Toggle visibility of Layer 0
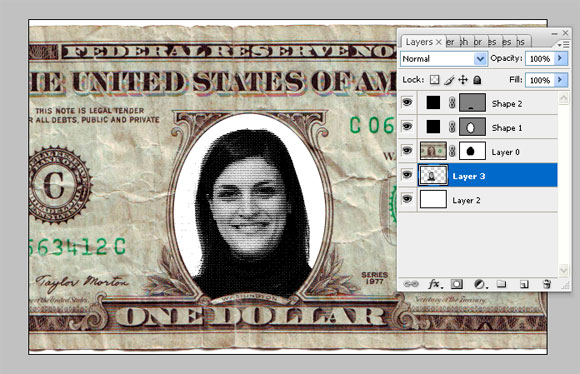The width and height of the screenshot is (580, 374). point(407,150)
